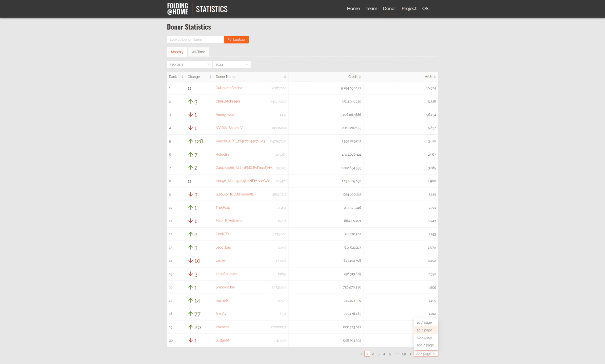
Task: Open the February month dropdown
Action: click(189, 64)
